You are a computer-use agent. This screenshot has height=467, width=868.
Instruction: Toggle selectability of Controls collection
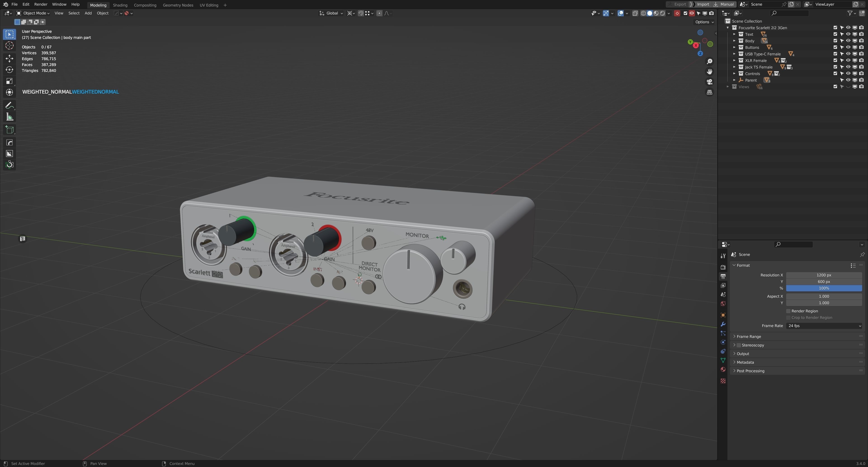[842, 74]
